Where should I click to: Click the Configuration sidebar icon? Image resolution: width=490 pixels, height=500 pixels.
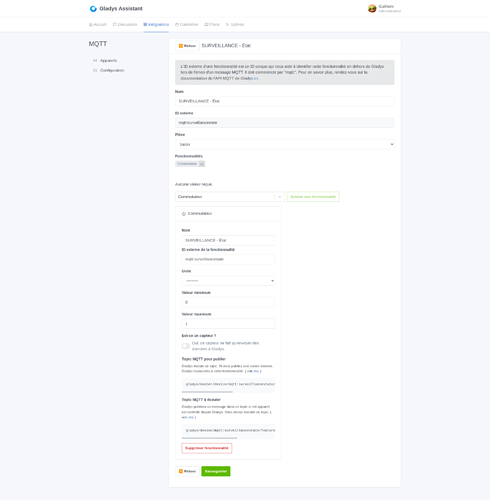[x=95, y=70]
